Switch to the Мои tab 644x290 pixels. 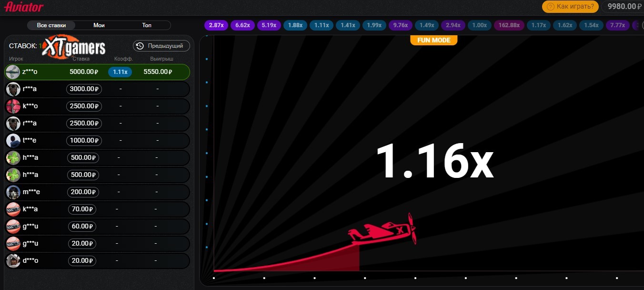pyautogui.click(x=99, y=25)
